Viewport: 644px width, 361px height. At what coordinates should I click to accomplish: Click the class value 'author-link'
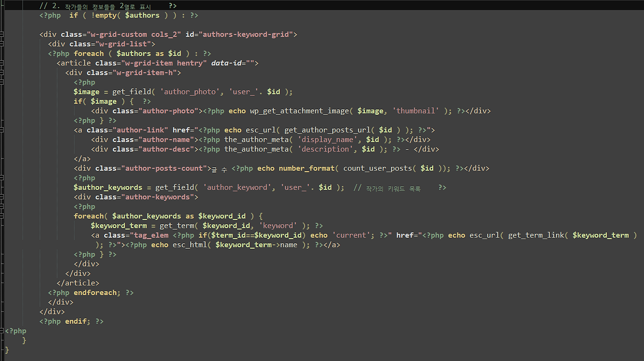(140, 130)
